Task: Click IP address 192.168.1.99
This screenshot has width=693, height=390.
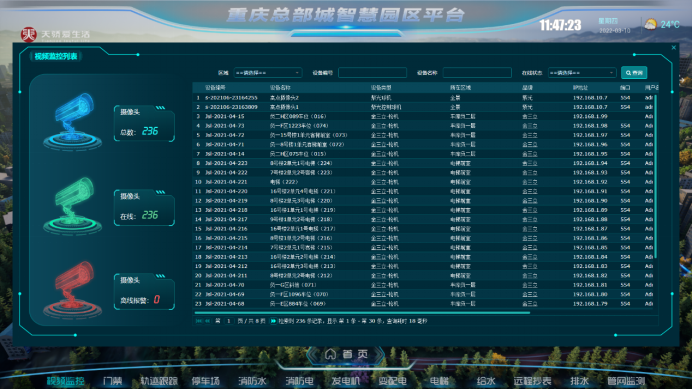Action: [590, 116]
